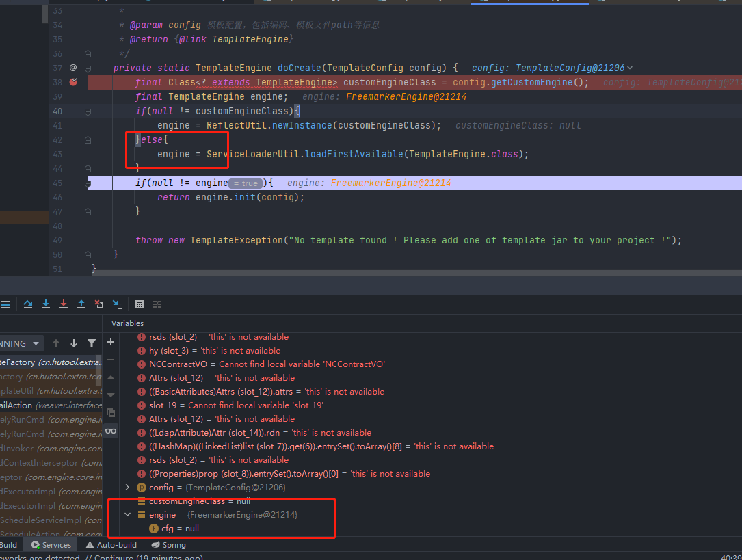742x560 pixels.
Task: Click the Step Out debugger icon
Action: coord(81,304)
